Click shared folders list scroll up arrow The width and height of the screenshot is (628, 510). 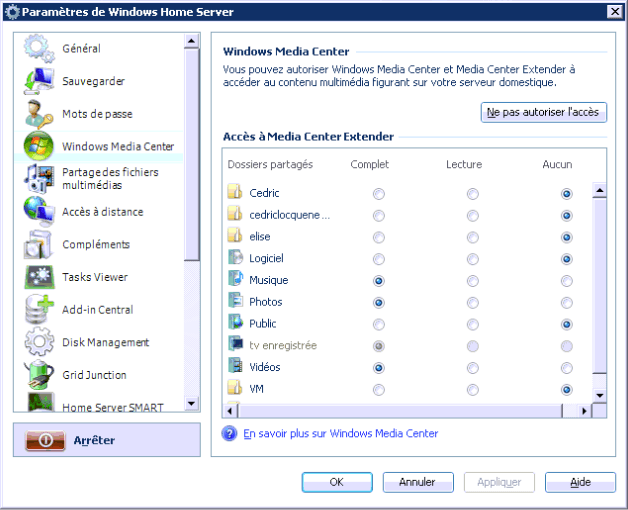[600, 190]
